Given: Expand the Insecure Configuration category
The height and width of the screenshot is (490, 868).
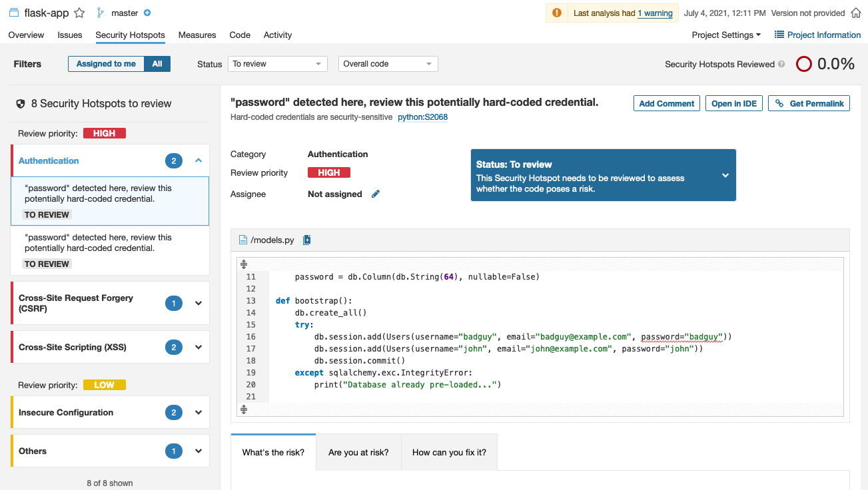Looking at the screenshot, I should pos(199,413).
